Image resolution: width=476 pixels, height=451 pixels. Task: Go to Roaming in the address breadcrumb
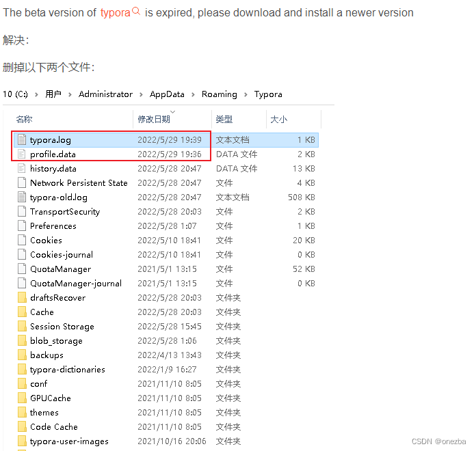point(219,94)
